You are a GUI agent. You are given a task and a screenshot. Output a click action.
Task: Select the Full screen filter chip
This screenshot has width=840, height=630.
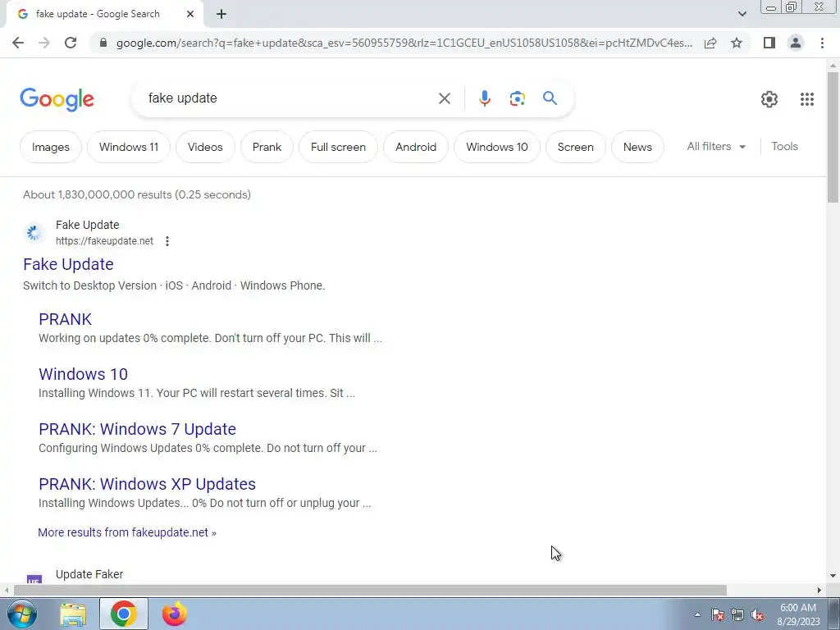pos(338,147)
